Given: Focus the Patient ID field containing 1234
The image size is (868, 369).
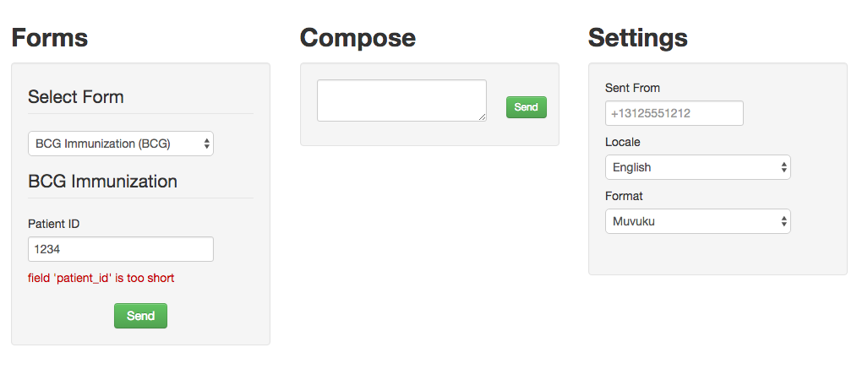Looking at the screenshot, I should pyautogui.click(x=121, y=249).
